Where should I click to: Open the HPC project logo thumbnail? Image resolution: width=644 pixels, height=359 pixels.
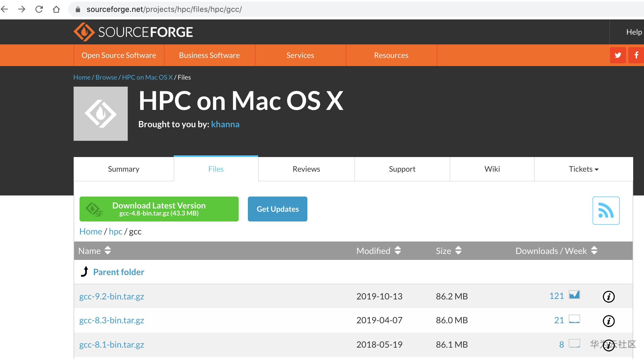coord(101,114)
